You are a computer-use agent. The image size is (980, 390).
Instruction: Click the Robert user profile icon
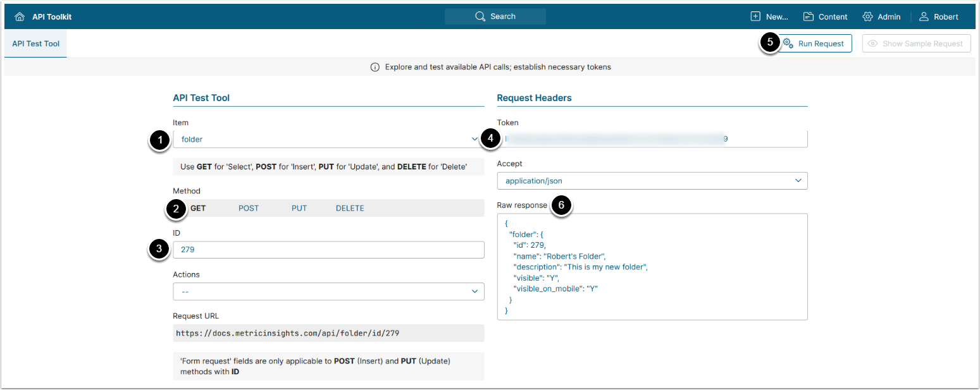(x=924, y=16)
